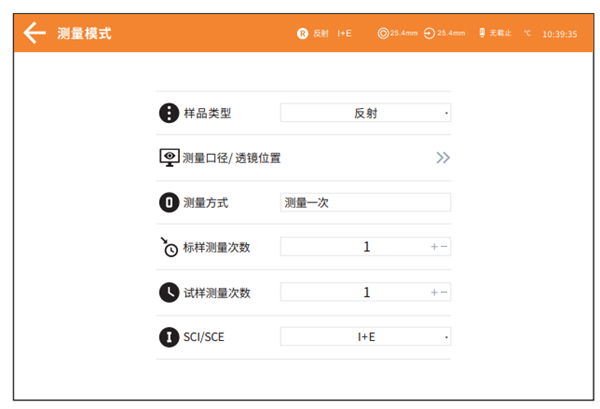This screenshot has width=600, height=409.
Task: Decrease 试样测量次数 with minus button
Action: pos(444,292)
